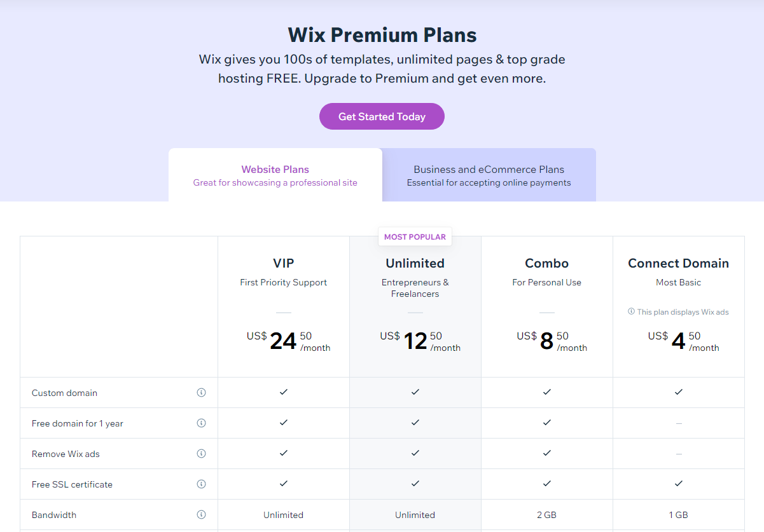Click the Unlimited plan US$12.50 price

click(x=420, y=341)
